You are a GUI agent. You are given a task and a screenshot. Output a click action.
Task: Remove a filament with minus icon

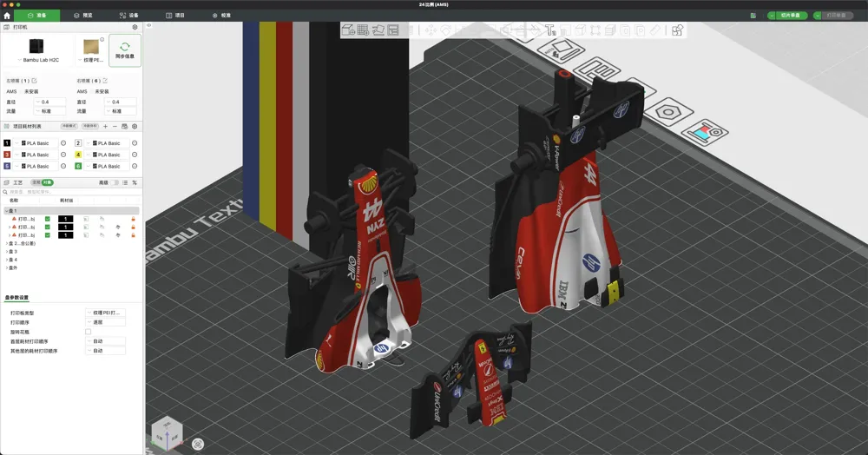tap(115, 127)
